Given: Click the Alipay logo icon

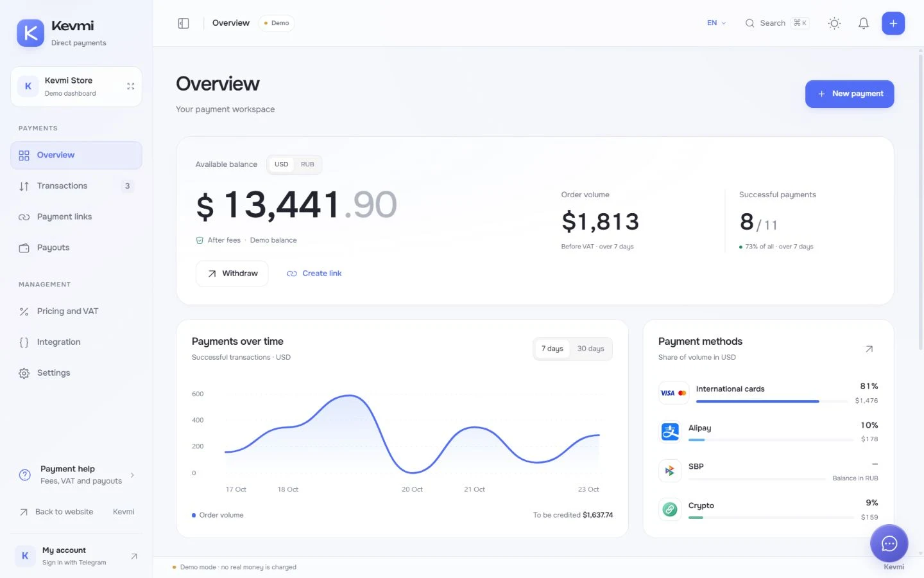Looking at the screenshot, I should click(x=670, y=432).
